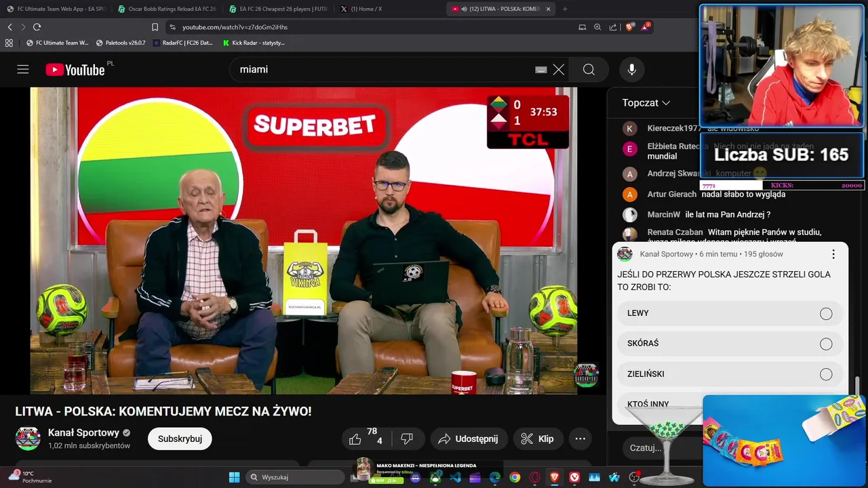Like the video with the thumbs-up icon

355,439
